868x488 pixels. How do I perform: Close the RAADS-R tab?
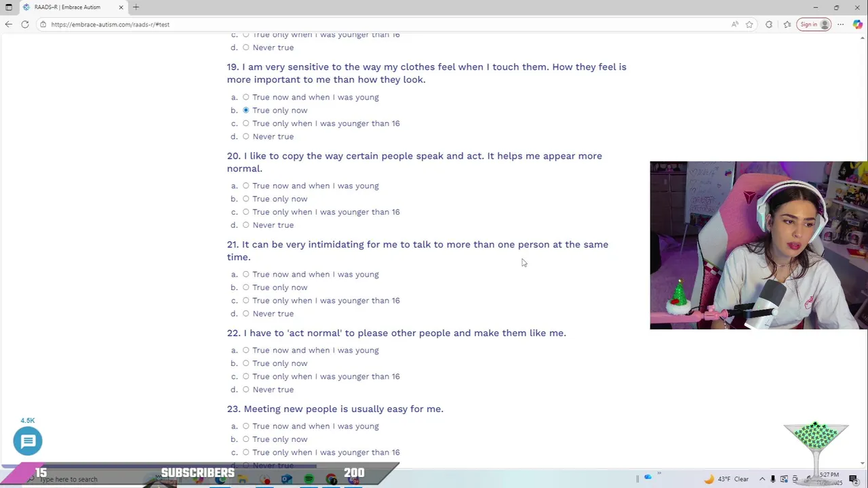click(121, 7)
